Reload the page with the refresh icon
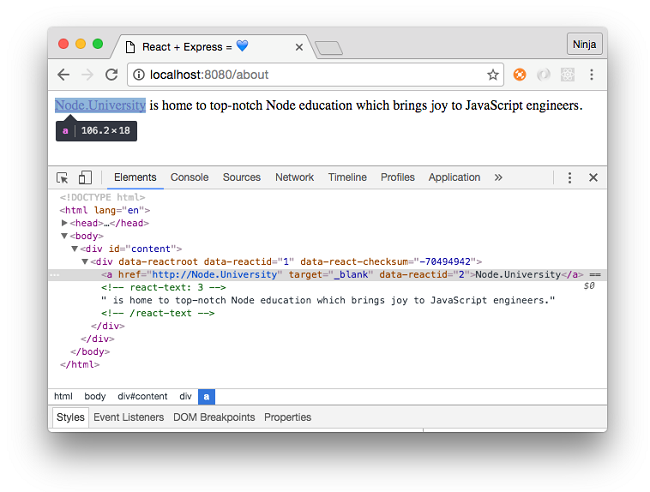The image size is (650, 492). coord(112,75)
